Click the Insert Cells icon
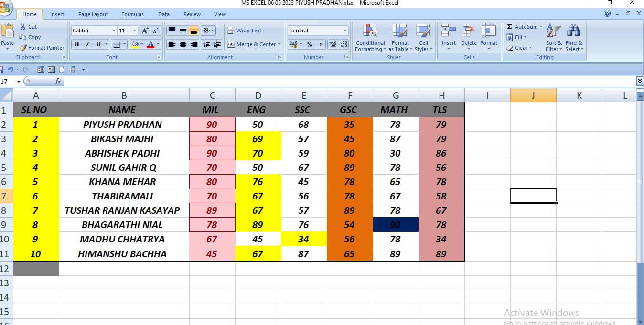644x325 pixels. tap(448, 31)
